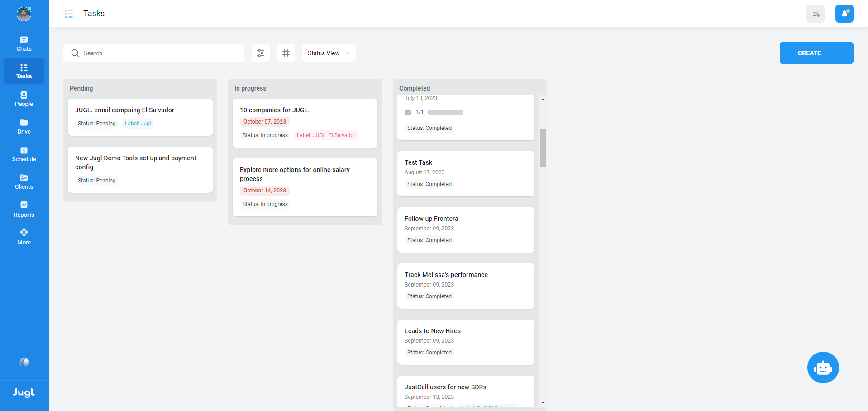Screen dimensions: 868x411
Task: Expand the More menu in sidebar
Action: coord(24,237)
